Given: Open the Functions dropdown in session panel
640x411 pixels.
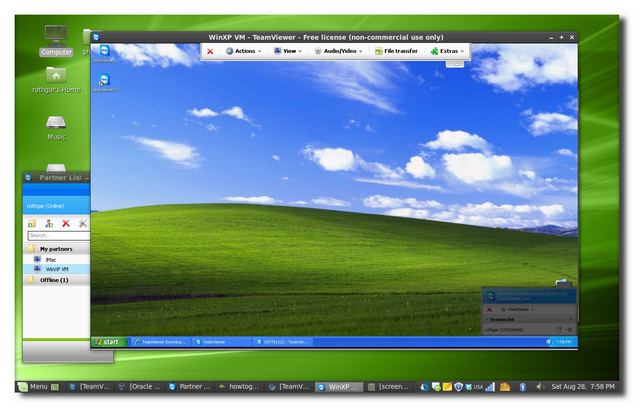Looking at the screenshot, I should click(x=517, y=309).
